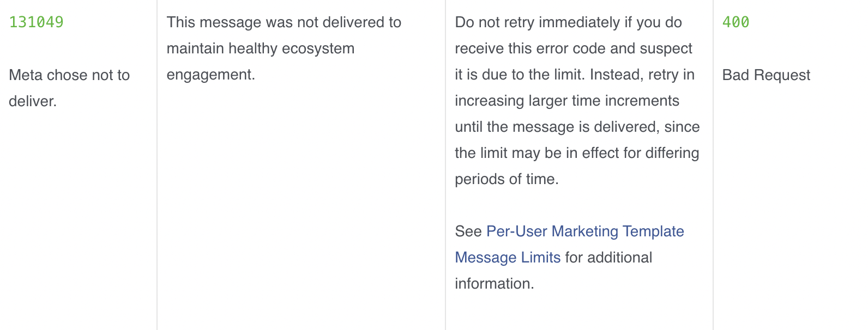Select the green error code 131049

coord(36,22)
